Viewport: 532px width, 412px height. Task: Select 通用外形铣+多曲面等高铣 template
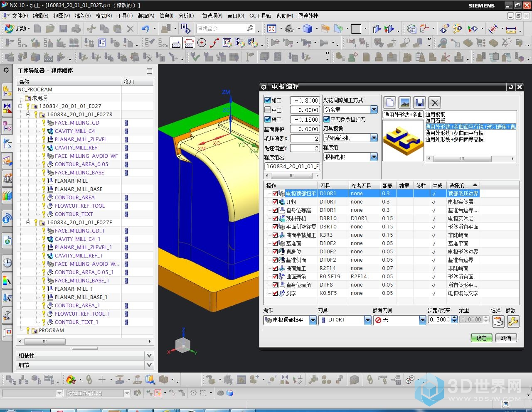click(454, 139)
